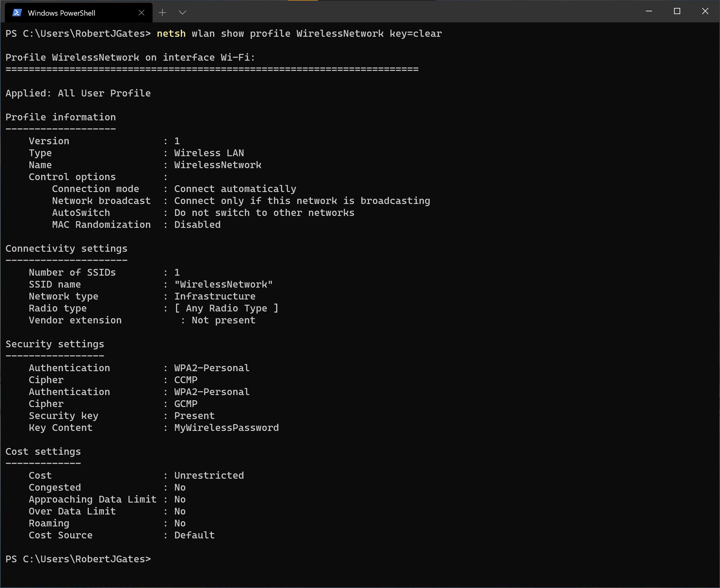Open the new tab profile dropdown
Viewport: 720px width, 588px height.
[182, 13]
